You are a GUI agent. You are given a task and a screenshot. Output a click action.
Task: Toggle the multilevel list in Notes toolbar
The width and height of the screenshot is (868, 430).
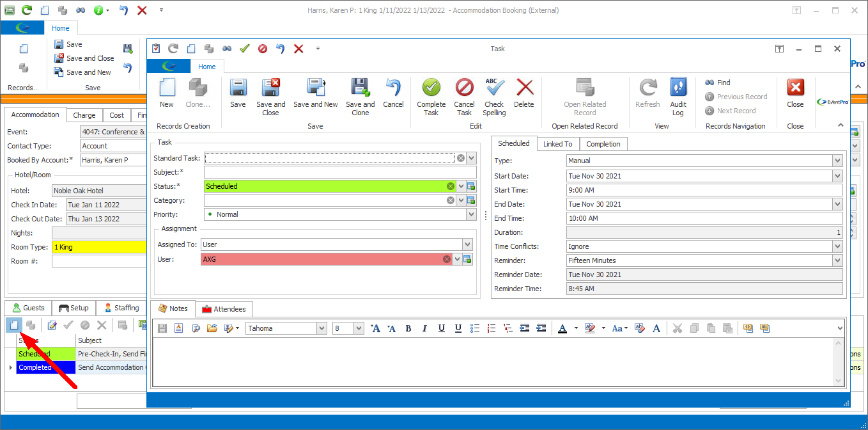508,328
